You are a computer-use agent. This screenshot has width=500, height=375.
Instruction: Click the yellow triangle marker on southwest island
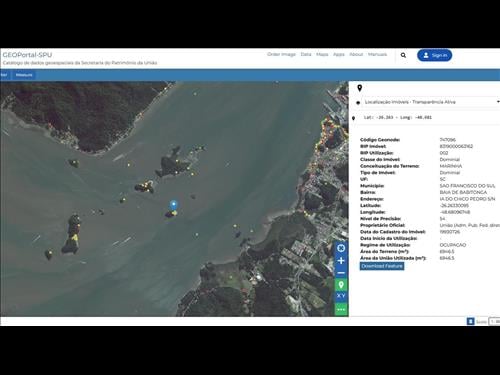click(x=75, y=237)
